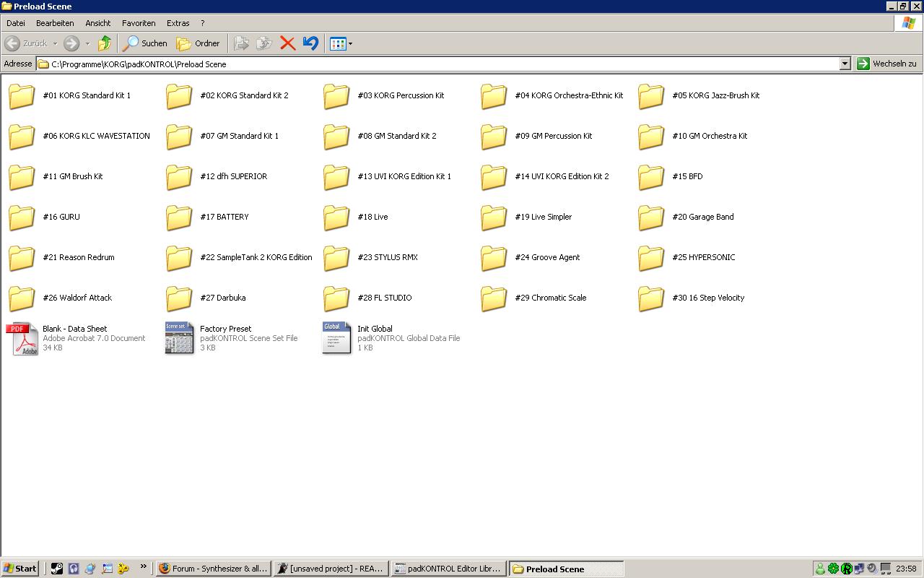Select folder name #07 GM Standard Kit 1

[239, 136]
